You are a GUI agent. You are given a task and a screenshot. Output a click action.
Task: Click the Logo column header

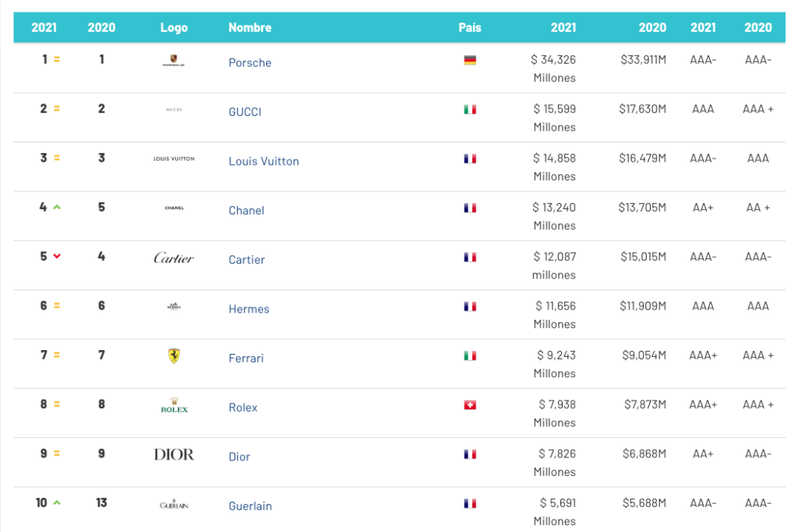tap(174, 27)
